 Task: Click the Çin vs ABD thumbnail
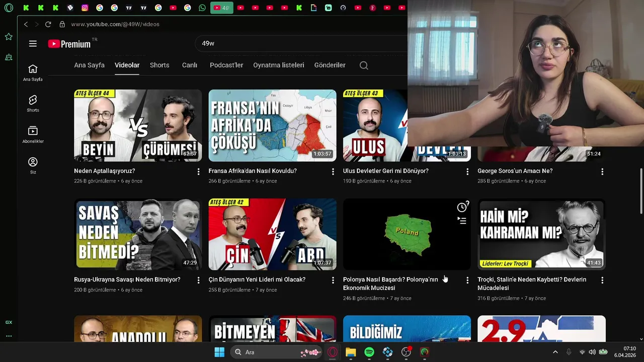click(272, 234)
